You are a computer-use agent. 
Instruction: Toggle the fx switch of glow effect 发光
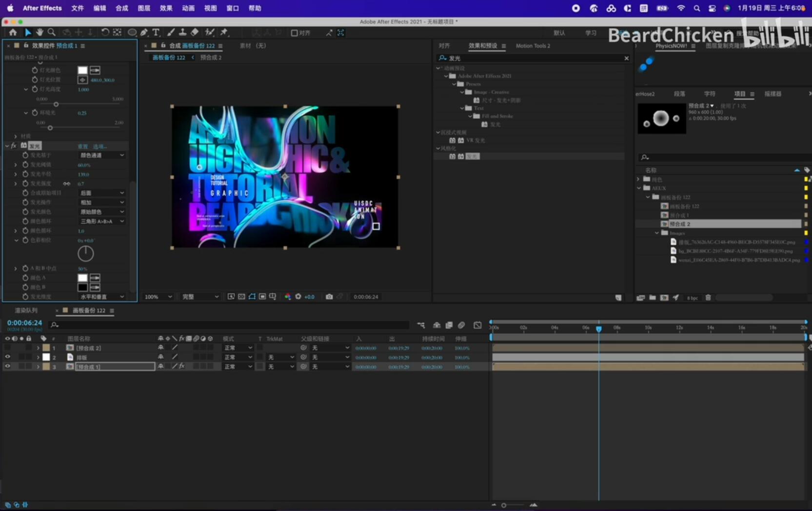tap(14, 146)
